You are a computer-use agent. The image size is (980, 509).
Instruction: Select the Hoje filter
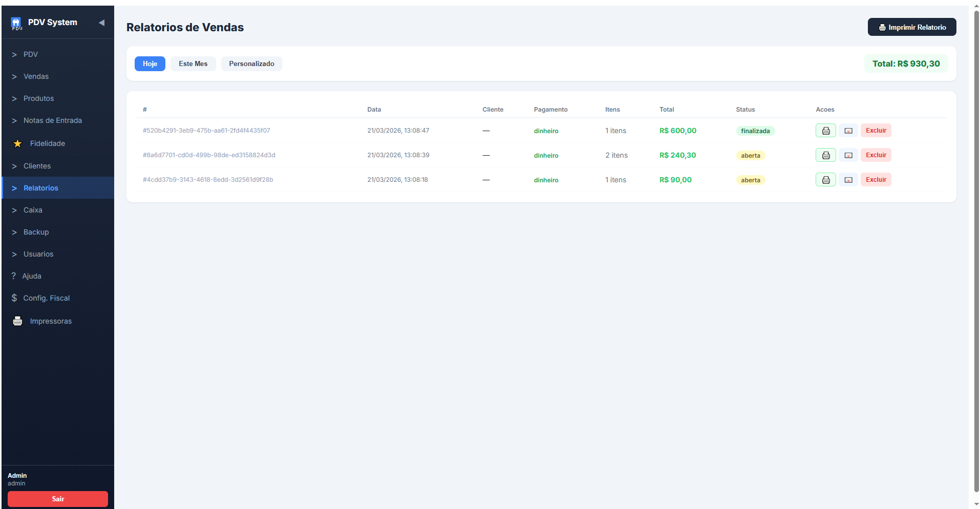[x=150, y=63]
